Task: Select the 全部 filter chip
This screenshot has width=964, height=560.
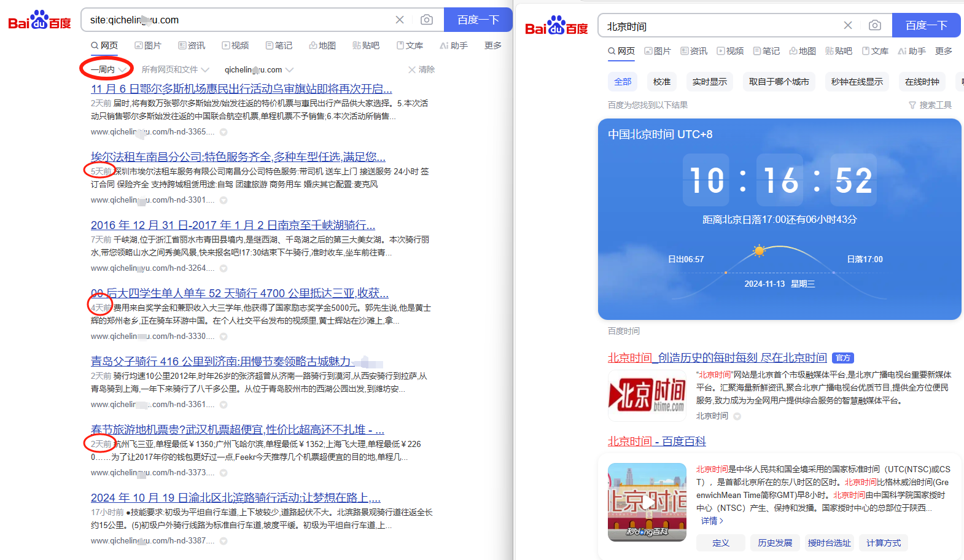Action: tap(623, 82)
